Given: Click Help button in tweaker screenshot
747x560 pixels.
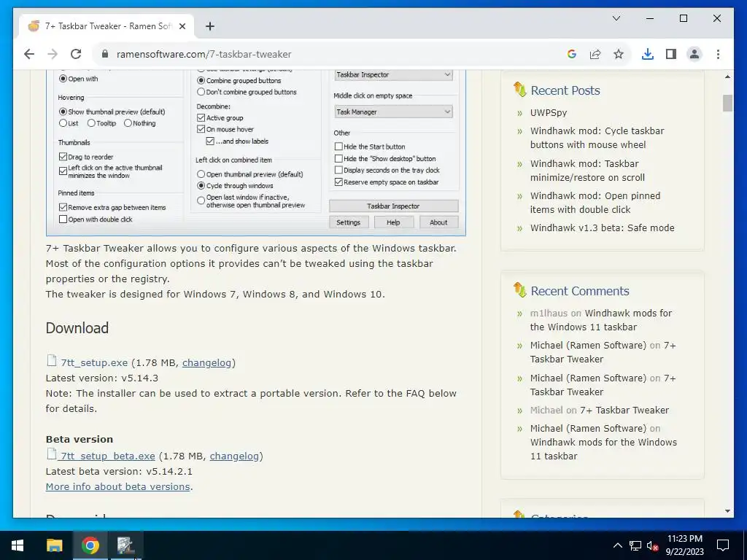Looking at the screenshot, I should pos(393,222).
